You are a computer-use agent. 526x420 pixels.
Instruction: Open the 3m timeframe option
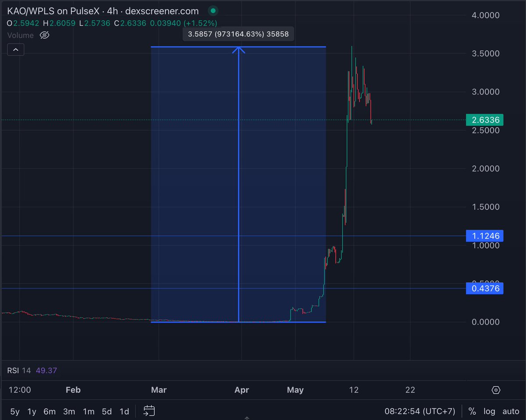pyautogui.click(x=69, y=412)
